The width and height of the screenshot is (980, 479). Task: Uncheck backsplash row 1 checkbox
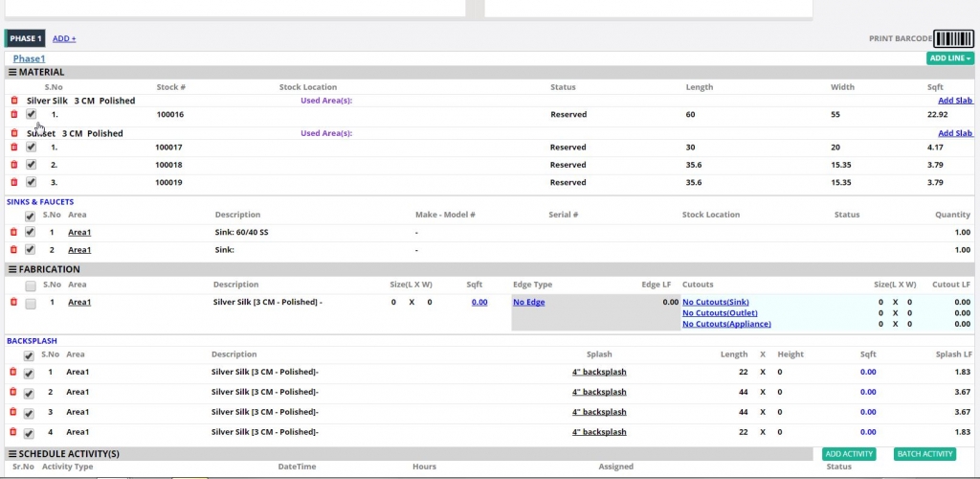(x=29, y=374)
